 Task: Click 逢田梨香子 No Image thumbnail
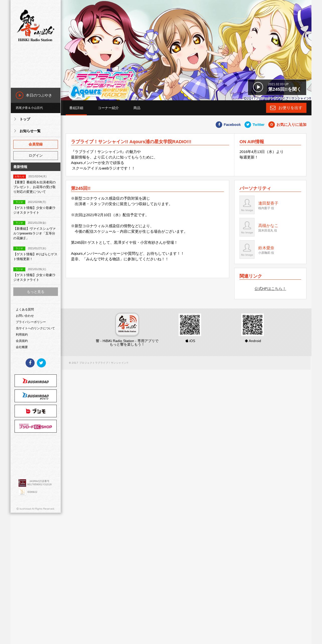tap(247, 205)
